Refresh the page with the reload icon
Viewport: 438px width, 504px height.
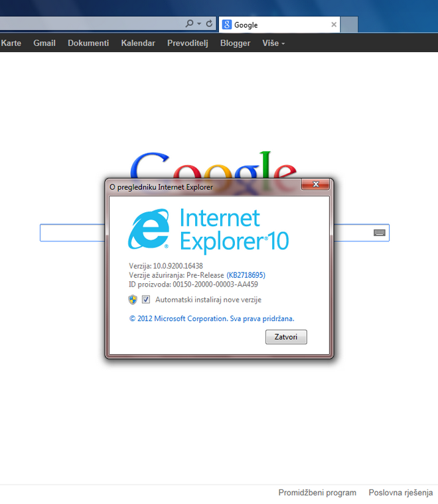[209, 23]
